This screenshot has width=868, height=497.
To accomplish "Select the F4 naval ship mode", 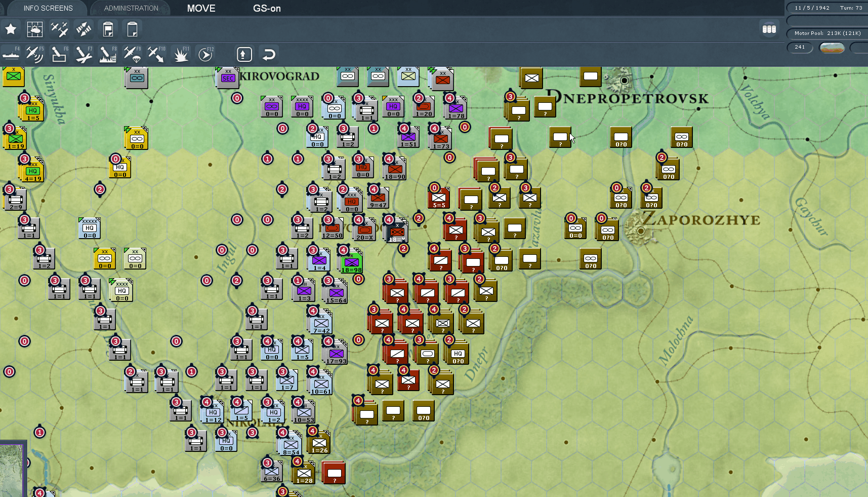I will pyautogui.click(x=11, y=54).
